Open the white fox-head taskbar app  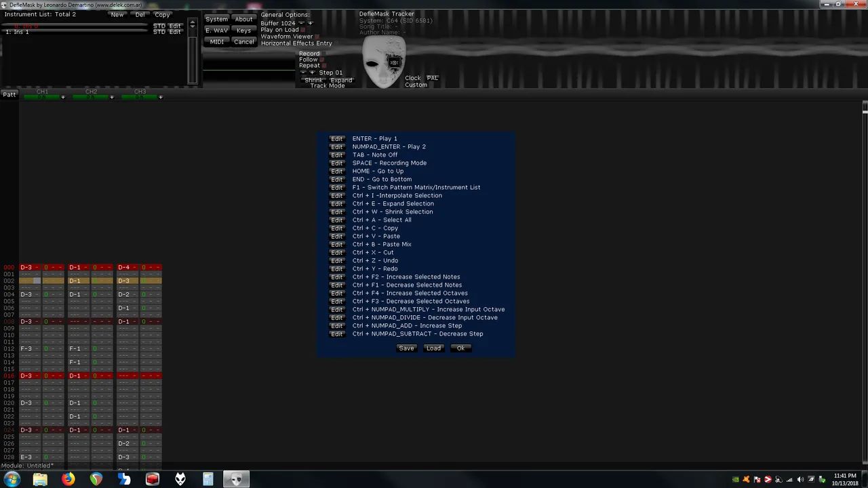180,479
